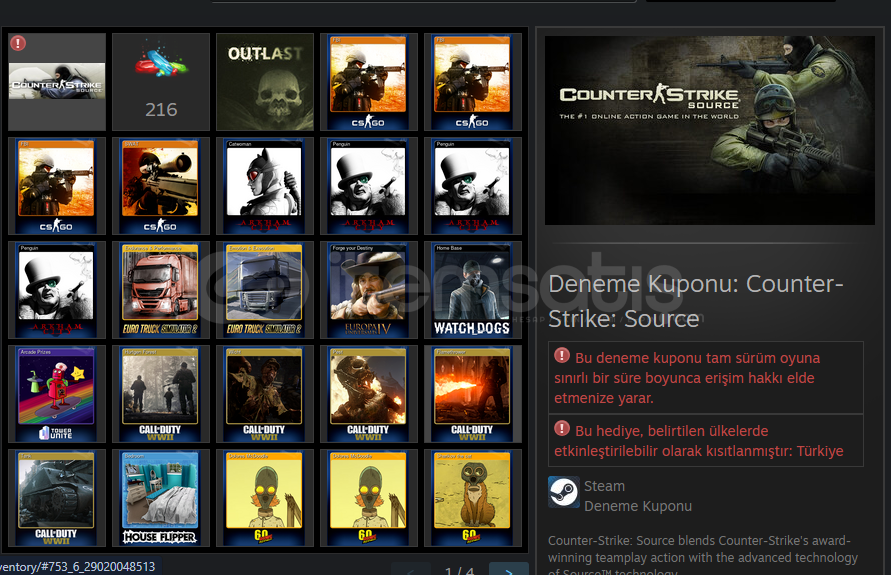Pick the Dolores McDoodle card beside the cat card
891x575 pixels.
(x=369, y=498)
